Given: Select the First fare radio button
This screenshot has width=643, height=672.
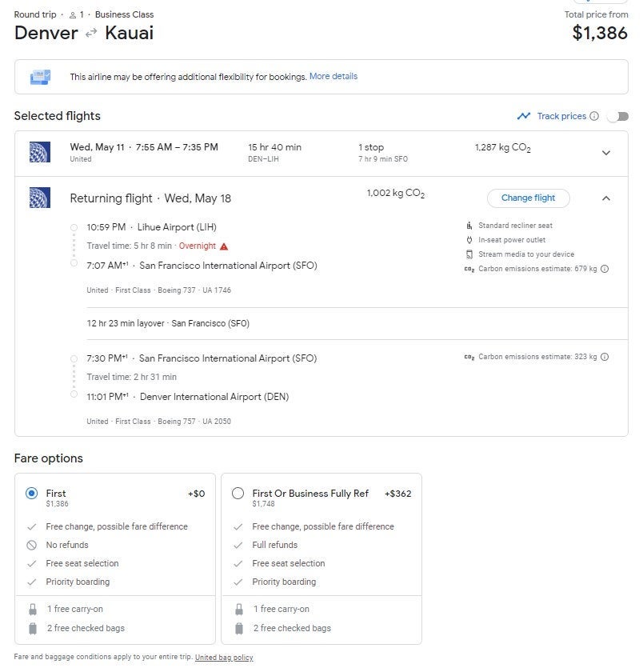Looking at the screenshot, I should pos(31,494).
